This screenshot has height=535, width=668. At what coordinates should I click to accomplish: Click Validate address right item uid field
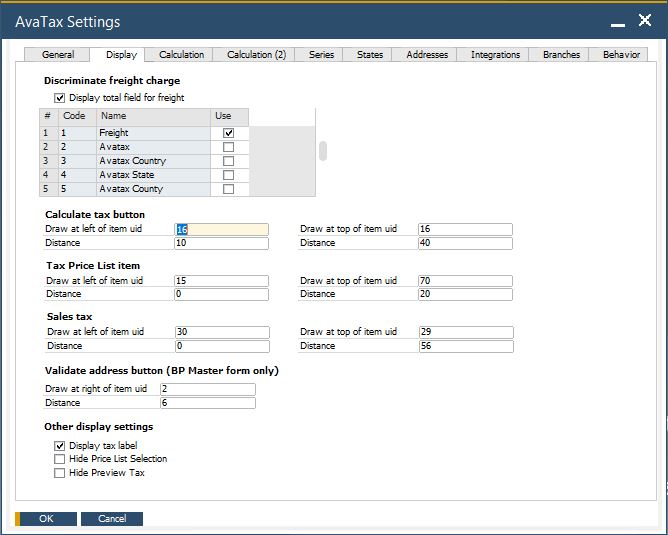(208, 389)
